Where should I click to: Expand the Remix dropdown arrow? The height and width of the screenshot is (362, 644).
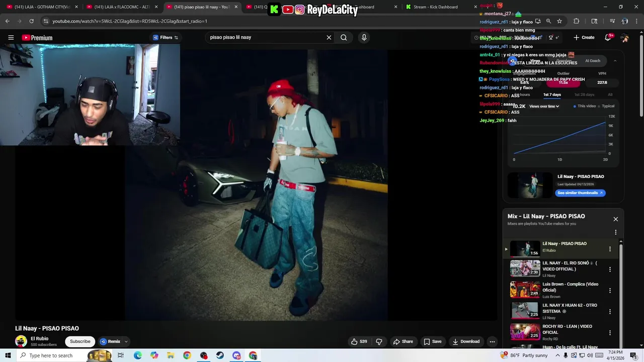[x=126, y=341]
